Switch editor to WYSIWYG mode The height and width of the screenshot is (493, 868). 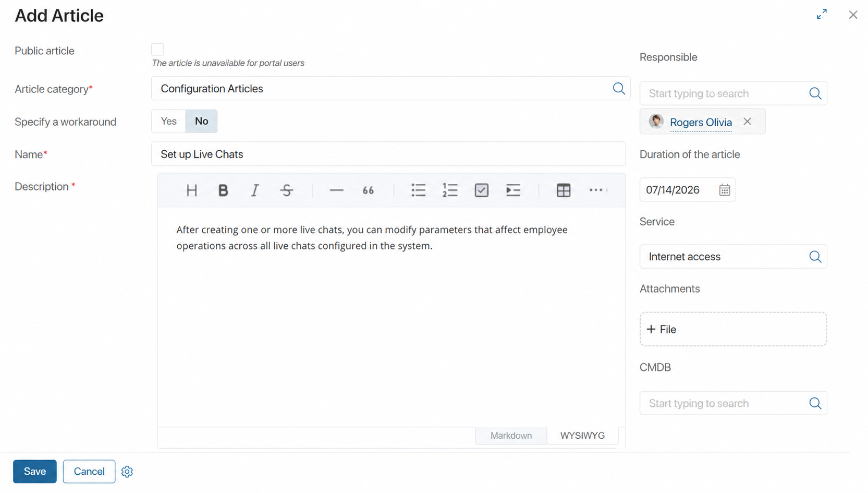582,436
